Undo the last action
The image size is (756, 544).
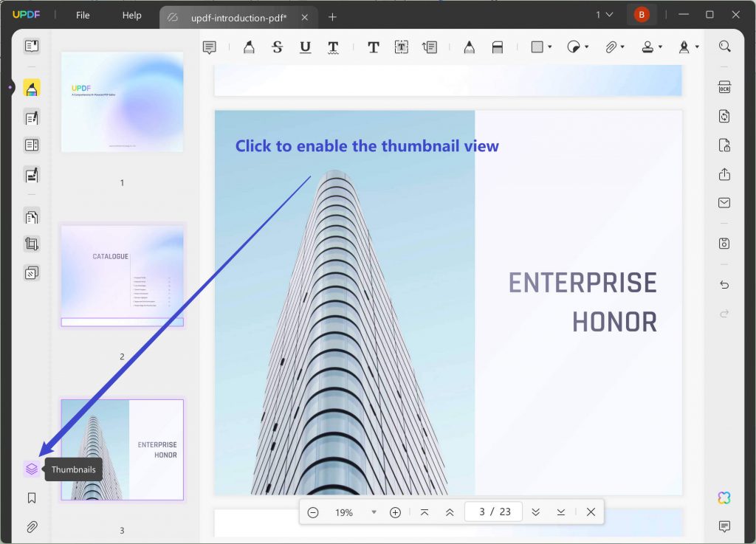point(724,284)
